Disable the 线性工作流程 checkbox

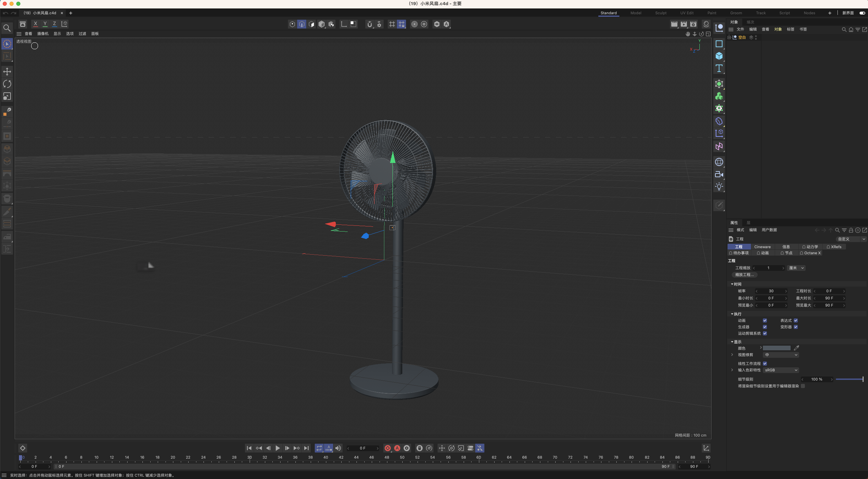[x=765, y=364]
